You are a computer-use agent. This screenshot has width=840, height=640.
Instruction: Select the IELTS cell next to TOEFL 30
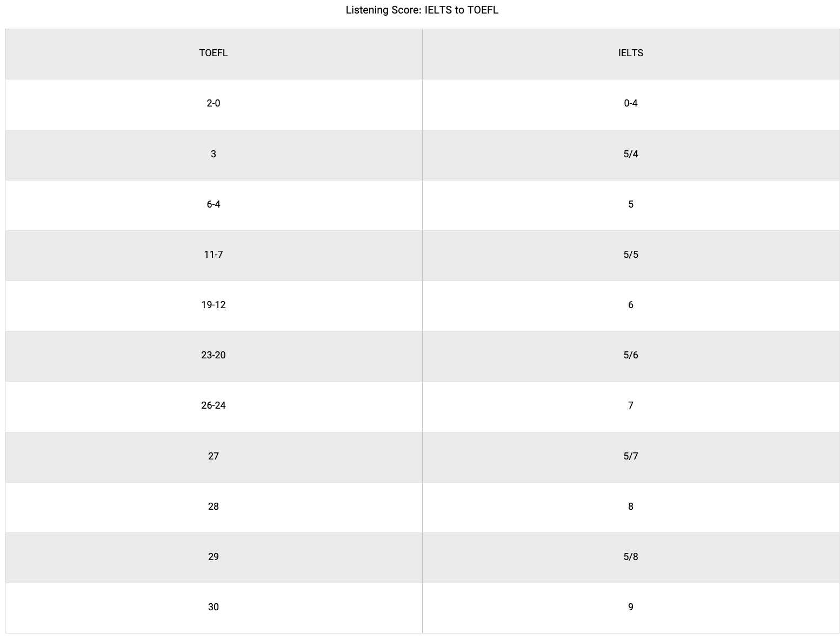(x=630, y=607)
